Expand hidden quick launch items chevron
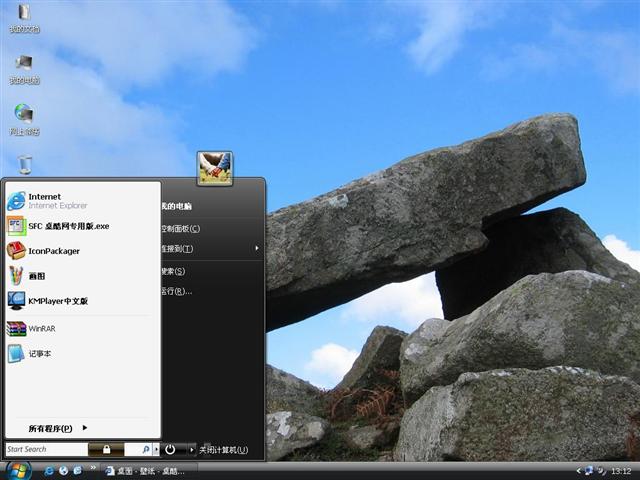The height and width of the screenshot is (480, 640). click(x=93, y=467)
